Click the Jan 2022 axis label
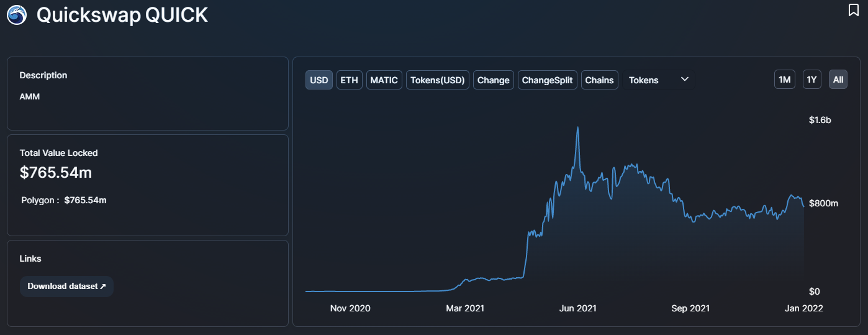Viewport: 868px width, 335px height. tap(804, 308)
